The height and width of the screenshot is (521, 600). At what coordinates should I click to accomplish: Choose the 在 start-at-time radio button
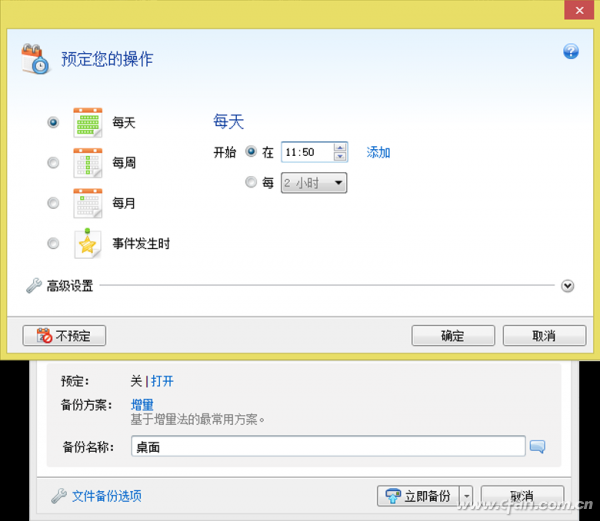coord(251,152)
